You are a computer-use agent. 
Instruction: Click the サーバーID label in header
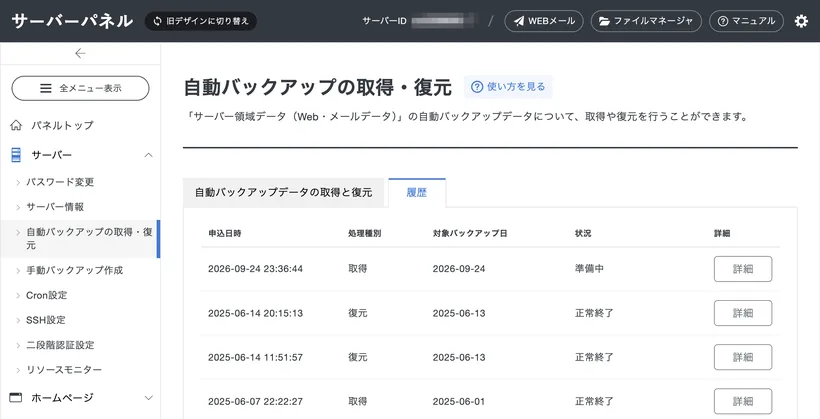(384, 21)
